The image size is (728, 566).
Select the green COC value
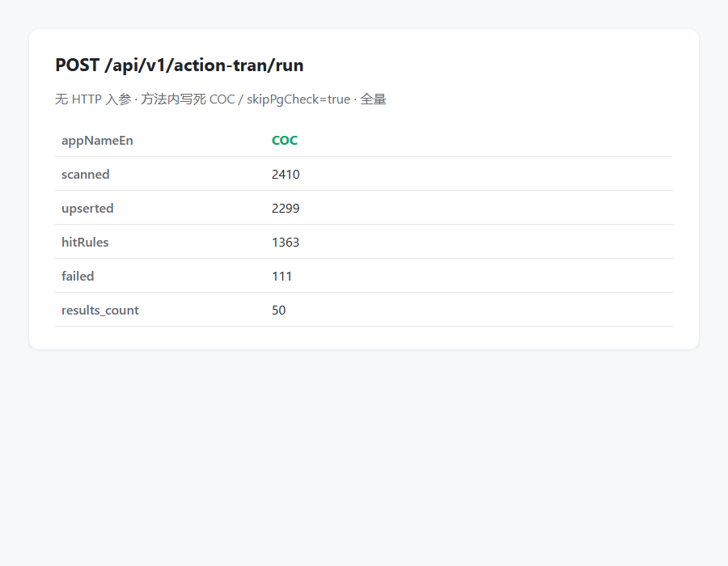[x=285, y=141]
